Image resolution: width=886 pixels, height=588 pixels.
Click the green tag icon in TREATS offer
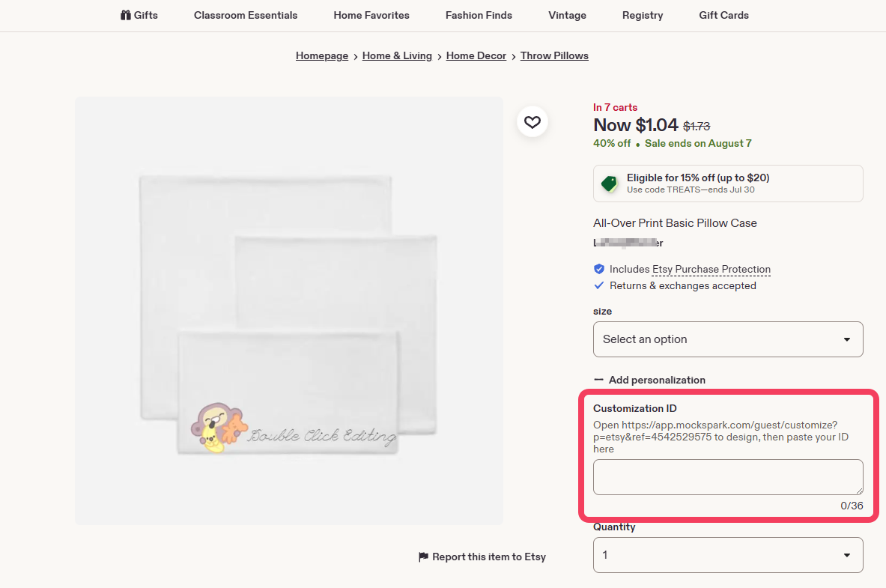coord(609,184)
